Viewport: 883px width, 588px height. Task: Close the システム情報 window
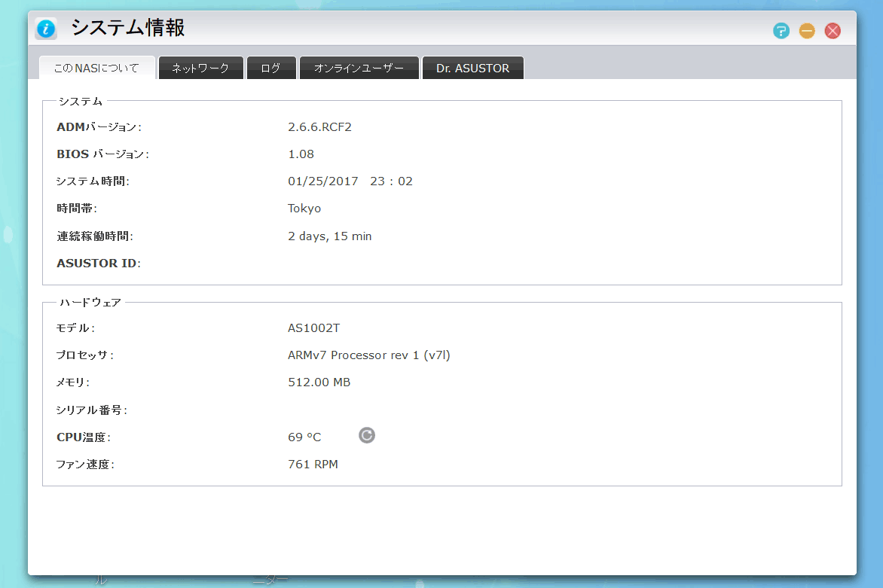point(833,31)
